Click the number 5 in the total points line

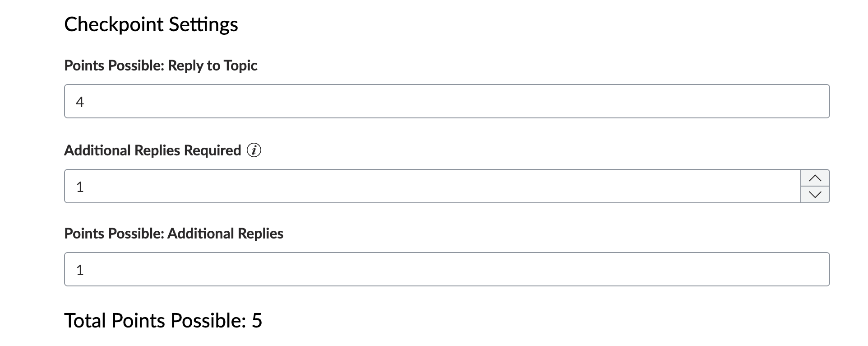[257, 321]
